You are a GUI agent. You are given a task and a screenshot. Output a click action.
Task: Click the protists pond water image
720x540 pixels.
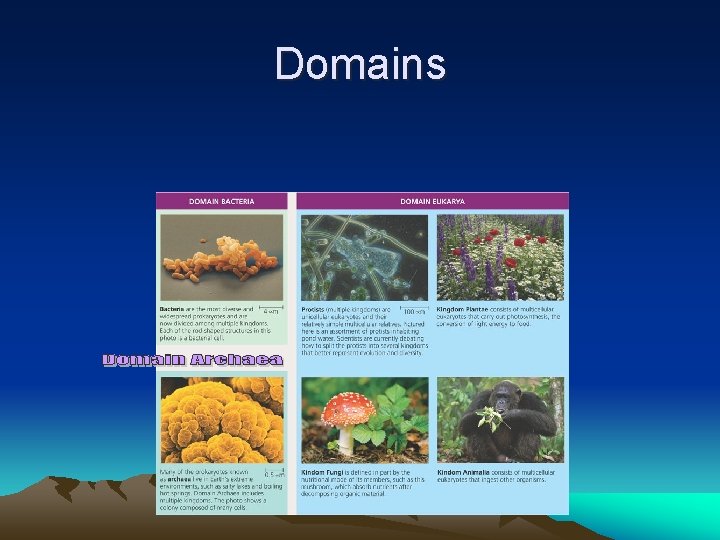coord(365,257)
